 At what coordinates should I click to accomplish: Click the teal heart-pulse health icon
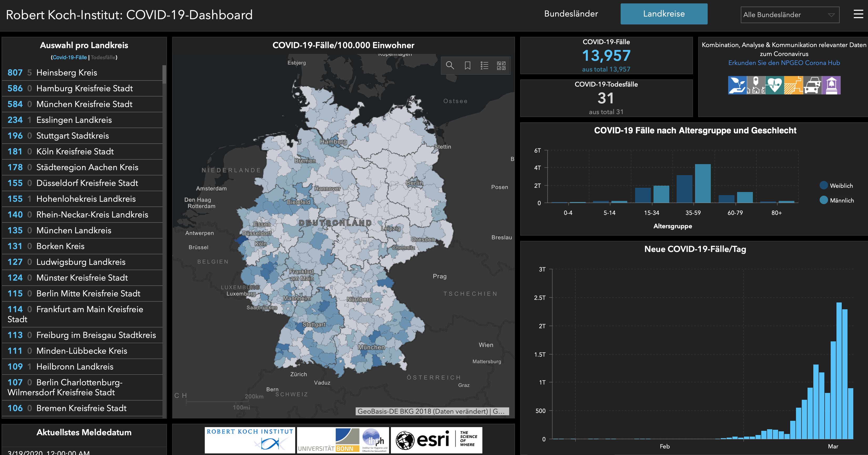coord(774,85)
